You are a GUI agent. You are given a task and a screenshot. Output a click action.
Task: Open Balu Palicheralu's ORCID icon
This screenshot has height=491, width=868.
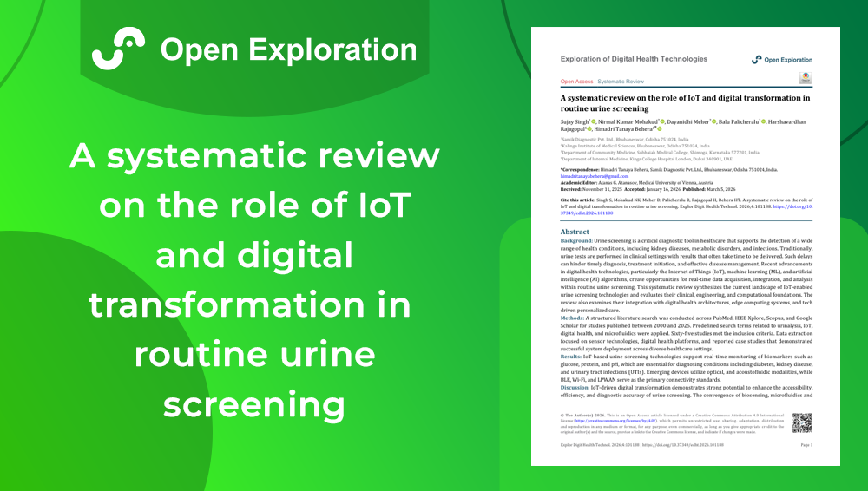point(763,121)
